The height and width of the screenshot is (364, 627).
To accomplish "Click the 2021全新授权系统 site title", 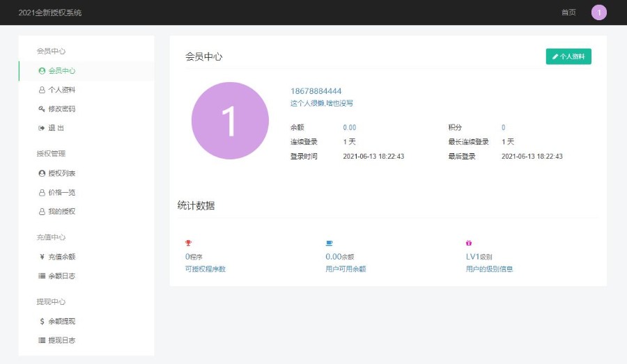I will (x=50, y=13).
